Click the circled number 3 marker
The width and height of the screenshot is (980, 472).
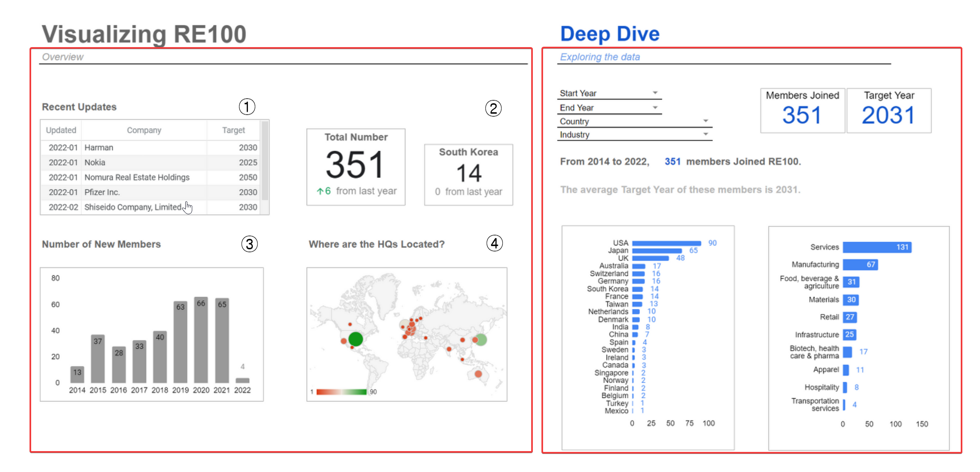pyautogui.click(x=249, y=244)
